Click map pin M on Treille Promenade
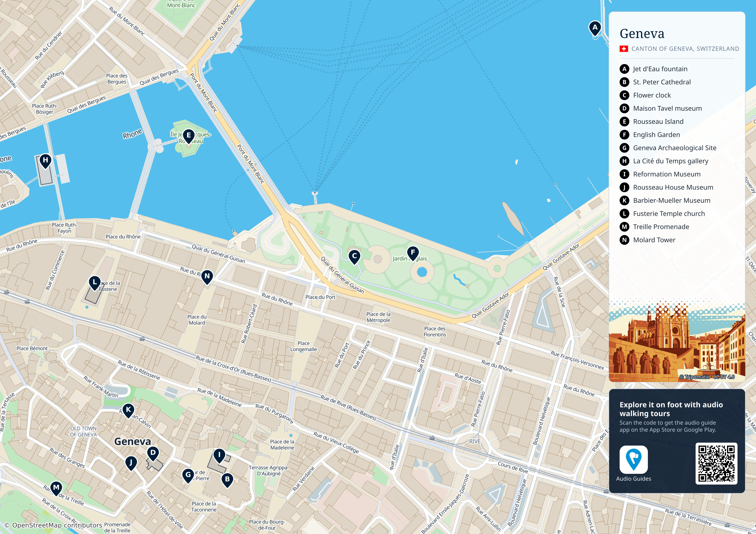The height and width of the screenshot is (534, 756). pos(56,489)
